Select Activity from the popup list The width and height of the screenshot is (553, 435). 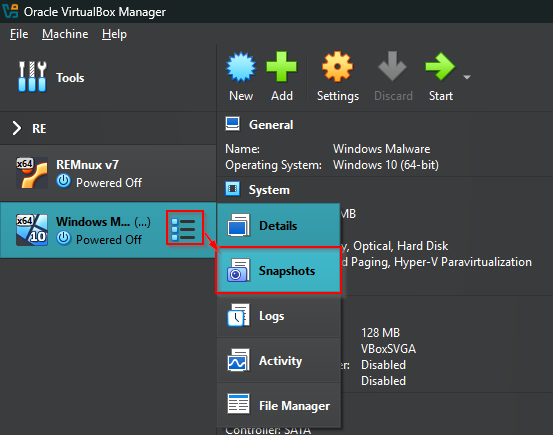tap(278, 361)
